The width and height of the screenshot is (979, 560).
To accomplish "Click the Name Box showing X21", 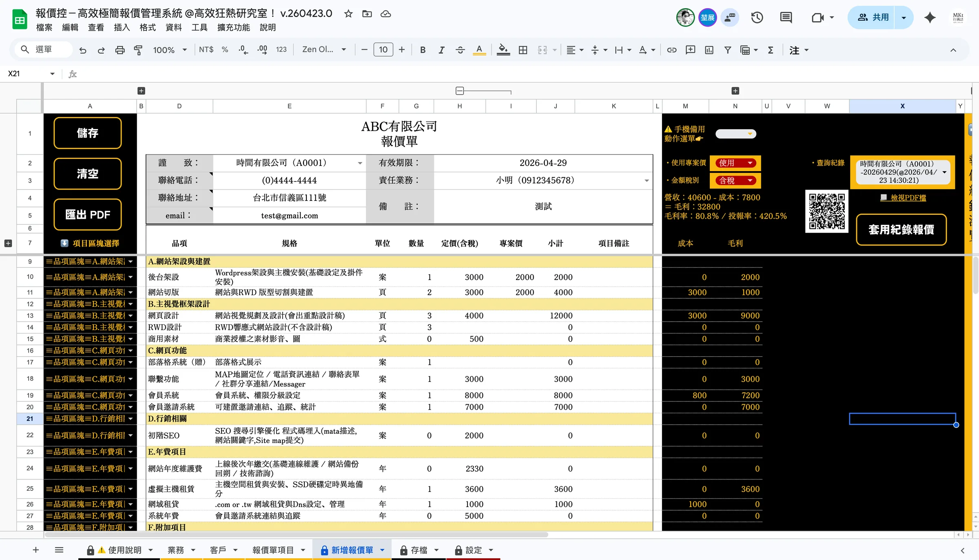I will pyautogui.click(x=31, y=74).
